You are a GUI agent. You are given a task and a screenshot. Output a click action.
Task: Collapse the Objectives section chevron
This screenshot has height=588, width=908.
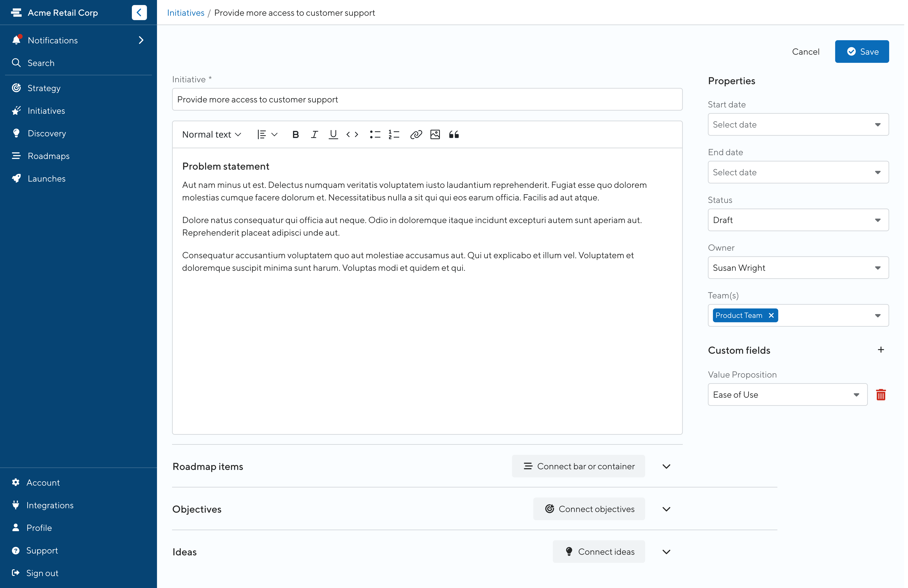pos(666,509)
